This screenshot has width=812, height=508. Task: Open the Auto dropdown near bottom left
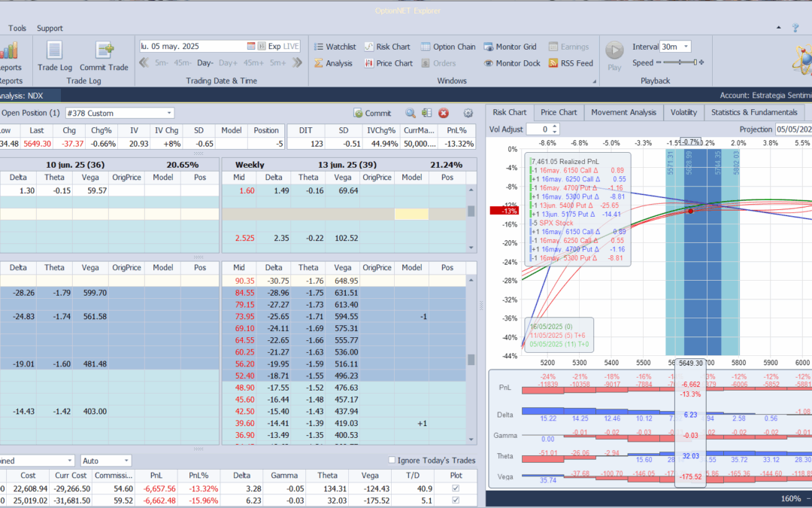point(105,460)
